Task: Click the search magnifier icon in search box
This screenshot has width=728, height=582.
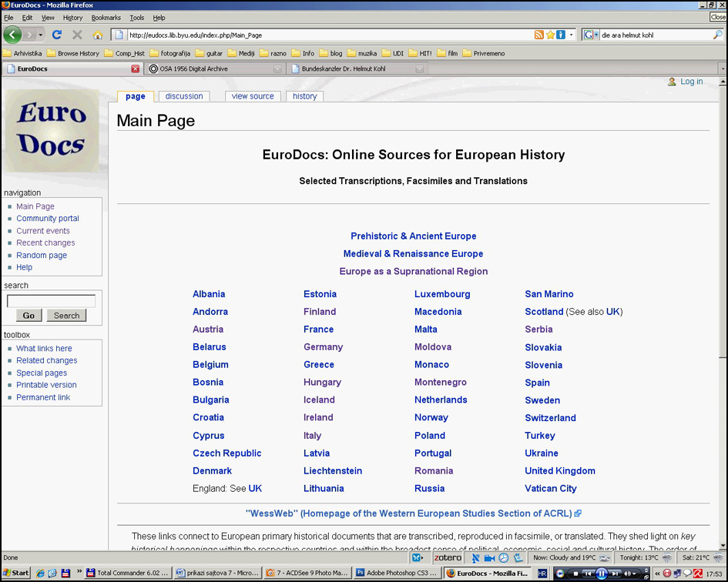Action: [x=718, y=35]
